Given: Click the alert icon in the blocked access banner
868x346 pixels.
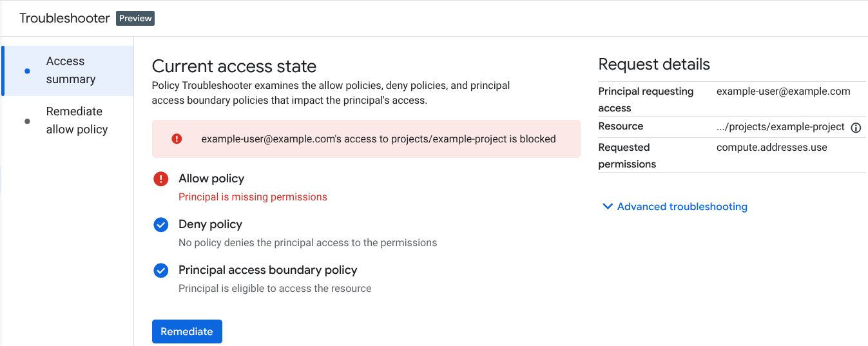Looking at the screenshot, I should (x=177, y=139).
